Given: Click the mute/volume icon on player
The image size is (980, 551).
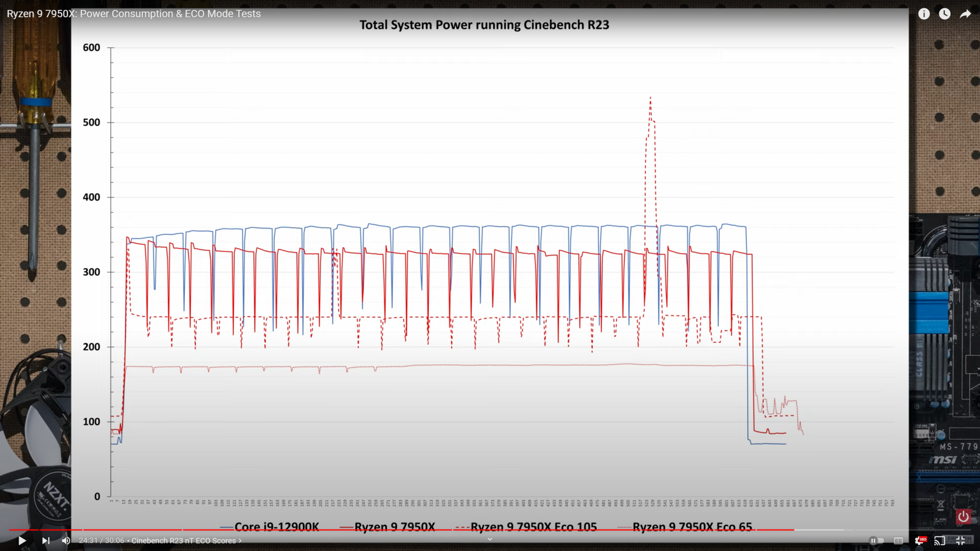Looking at the screenshot, I should point(65,540).
